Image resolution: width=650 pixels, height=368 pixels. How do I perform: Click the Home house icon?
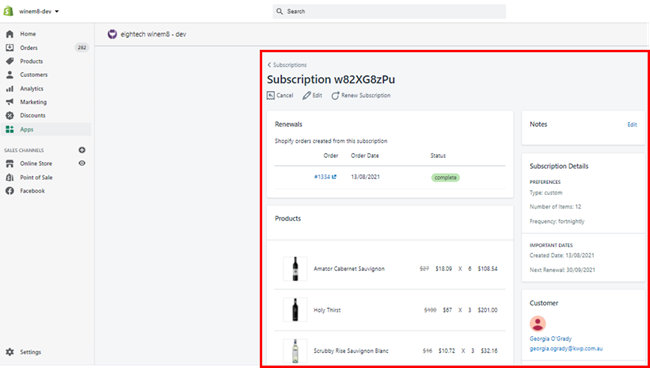pyautogui.click(x=10, y=34)
